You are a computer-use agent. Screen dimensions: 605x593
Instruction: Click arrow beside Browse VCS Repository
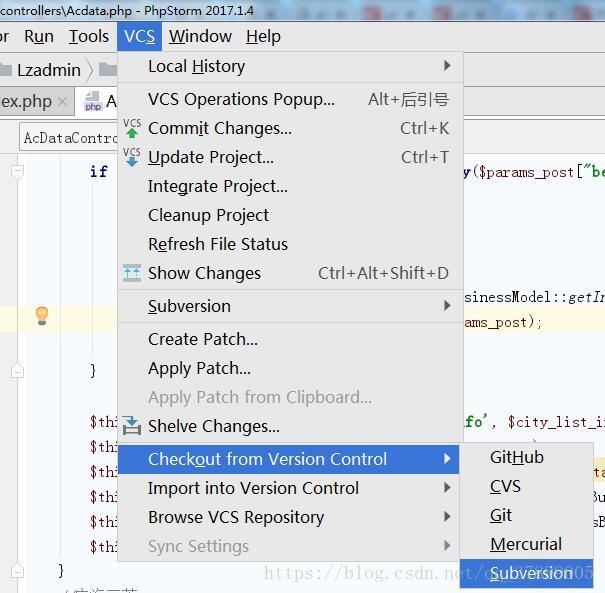[x=447, y=517]
